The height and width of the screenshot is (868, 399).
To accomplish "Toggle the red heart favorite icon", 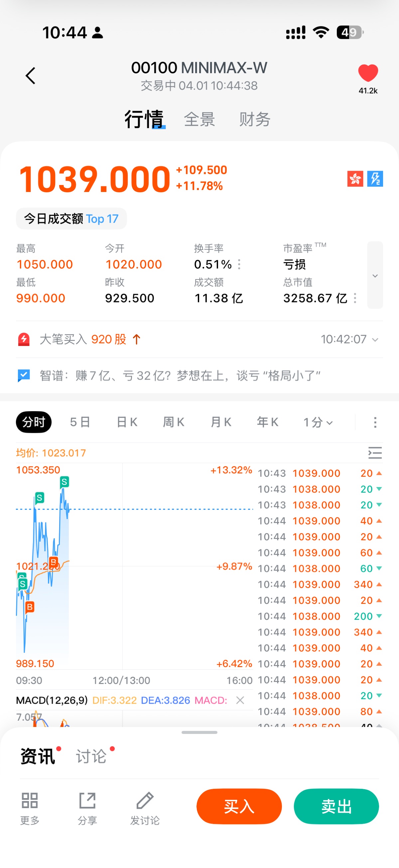I will tap(368, 73).
